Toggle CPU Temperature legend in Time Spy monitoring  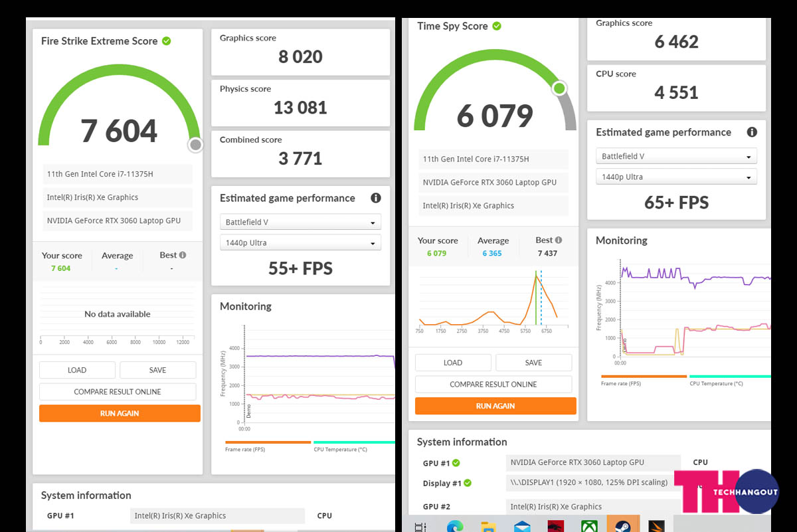(x=730, y=381)
